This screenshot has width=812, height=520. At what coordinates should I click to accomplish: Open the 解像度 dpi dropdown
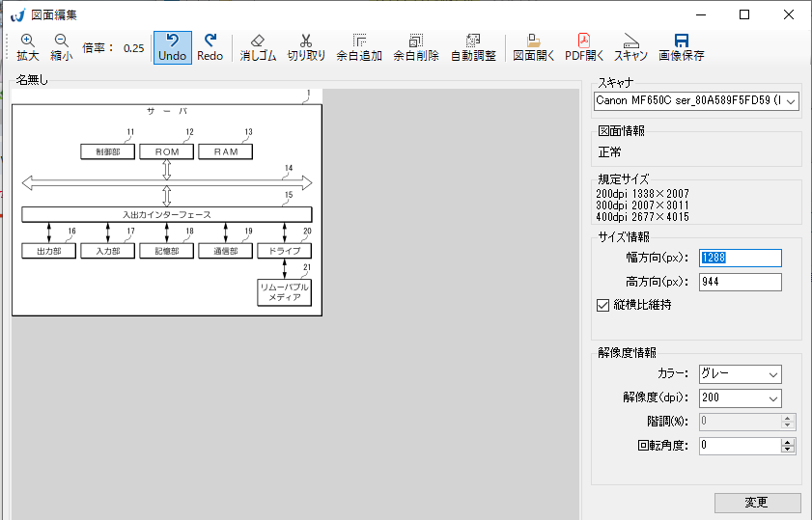point(772,398)
